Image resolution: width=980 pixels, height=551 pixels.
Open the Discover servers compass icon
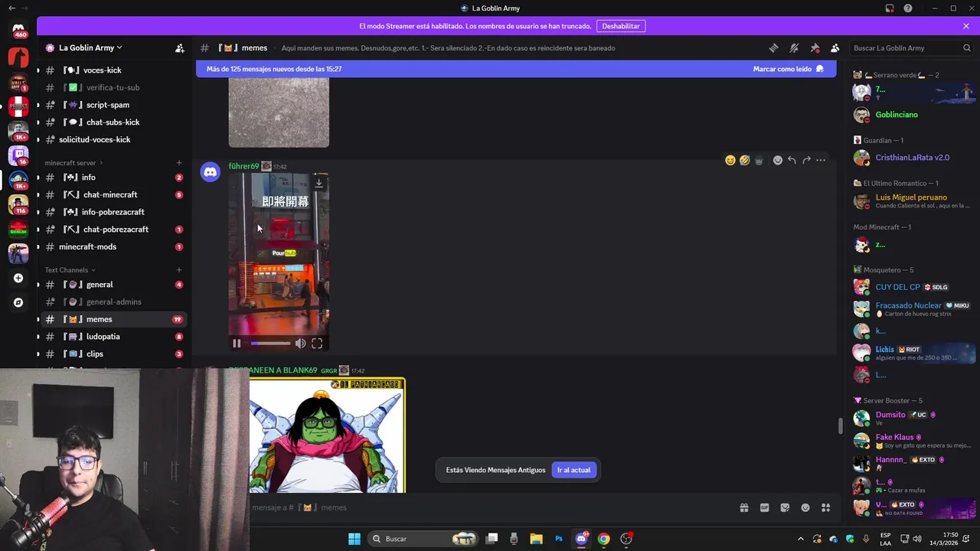click(18, 302)
